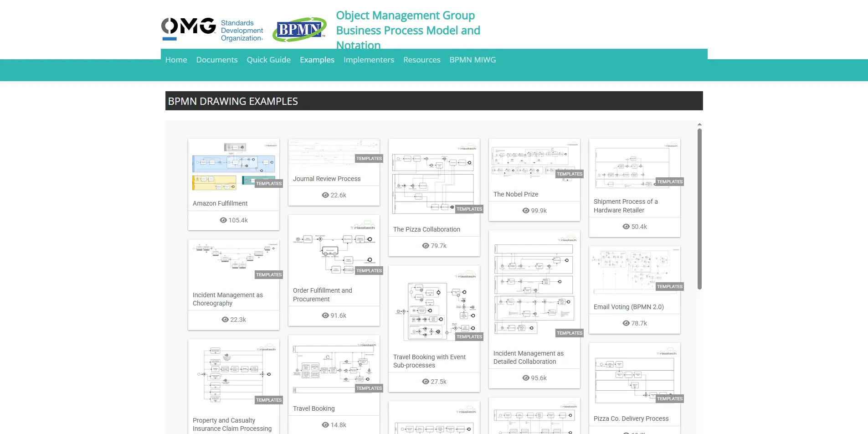Click the eye icon beside 99.9k views
The height and width of the screenshot is (434, 868).
[x=526, y=211]
